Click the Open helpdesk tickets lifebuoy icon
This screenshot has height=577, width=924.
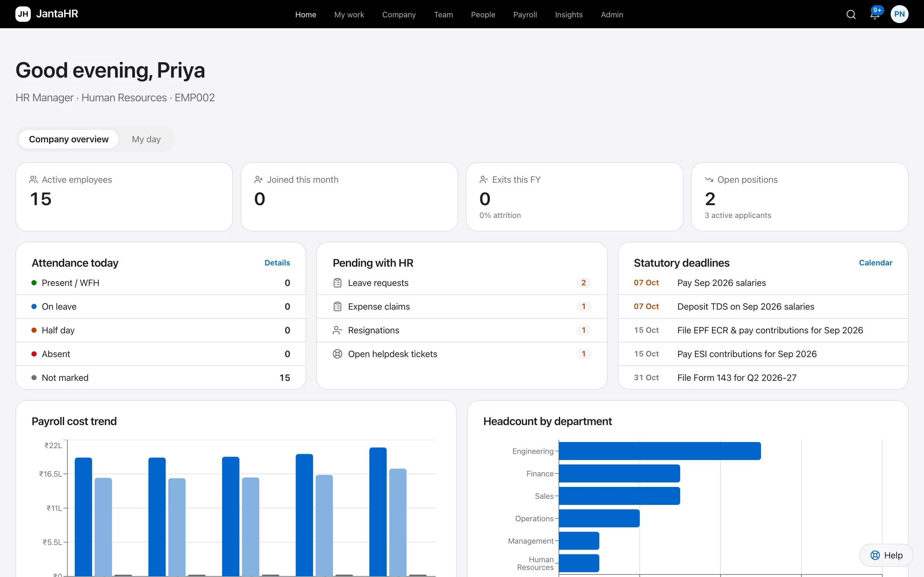point(337,354)
